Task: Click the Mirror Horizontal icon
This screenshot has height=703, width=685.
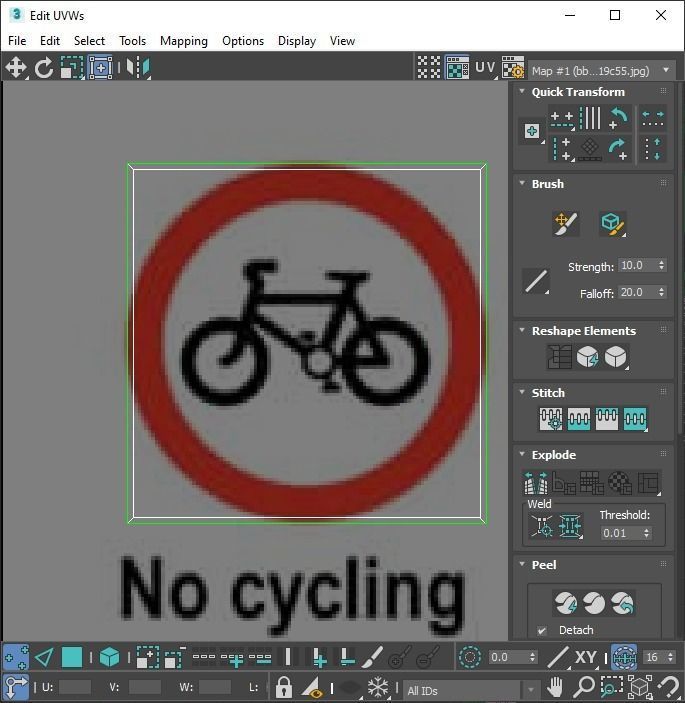Action: coord(138,68)
